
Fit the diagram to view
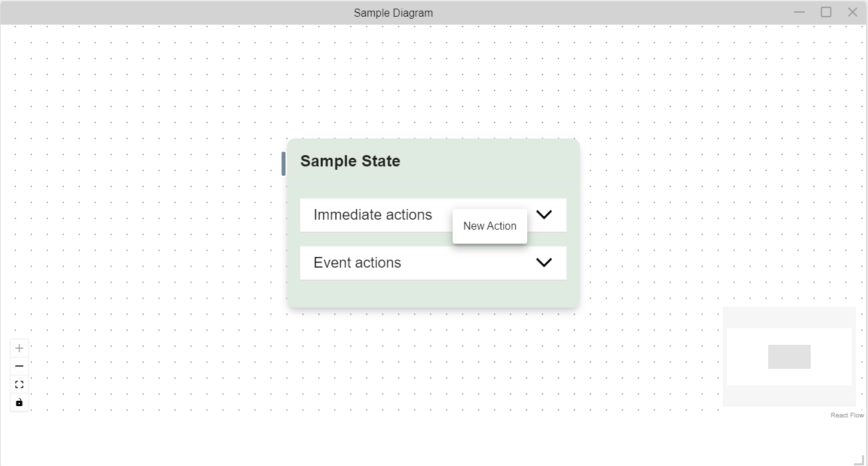19,384
